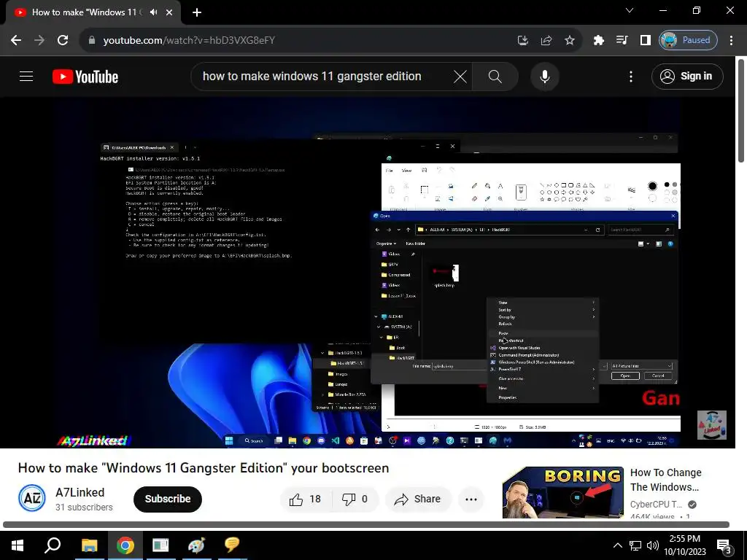Toggle Chrome side panel
This screenshot has width=747, height=560.
(646, 40)
